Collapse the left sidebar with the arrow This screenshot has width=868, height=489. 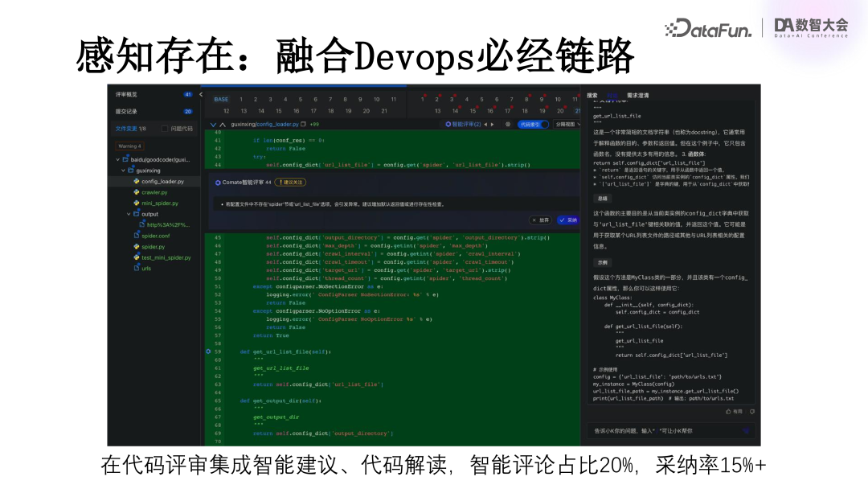[201, 95]
